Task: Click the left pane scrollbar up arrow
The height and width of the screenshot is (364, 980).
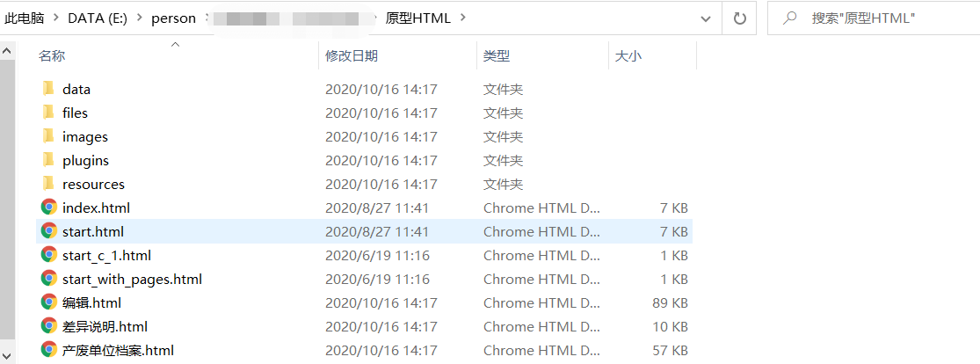Action: tap(7, 51)
